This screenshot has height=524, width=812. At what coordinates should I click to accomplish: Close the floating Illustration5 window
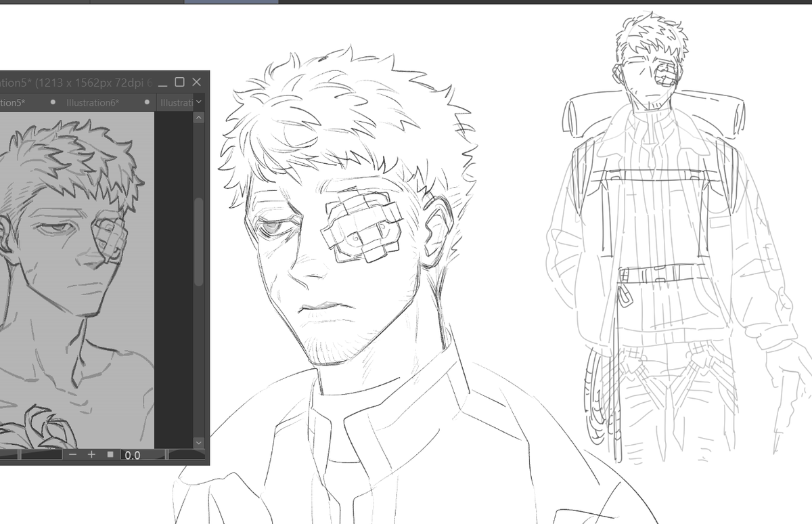coord(196,82)
